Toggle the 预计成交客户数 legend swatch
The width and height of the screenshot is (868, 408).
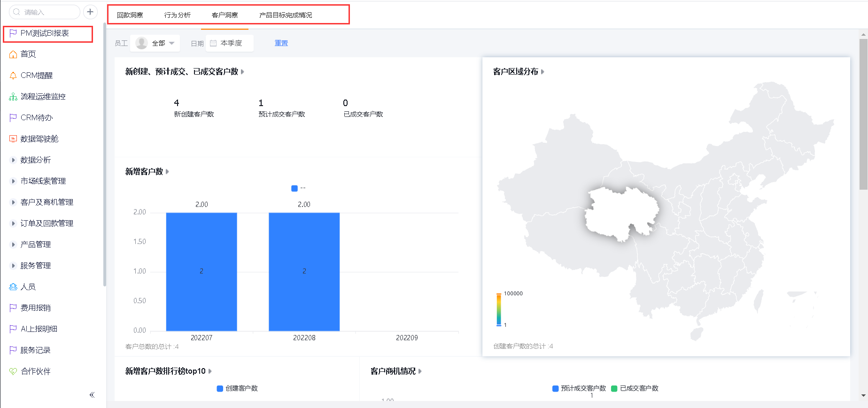click(556, 388)
